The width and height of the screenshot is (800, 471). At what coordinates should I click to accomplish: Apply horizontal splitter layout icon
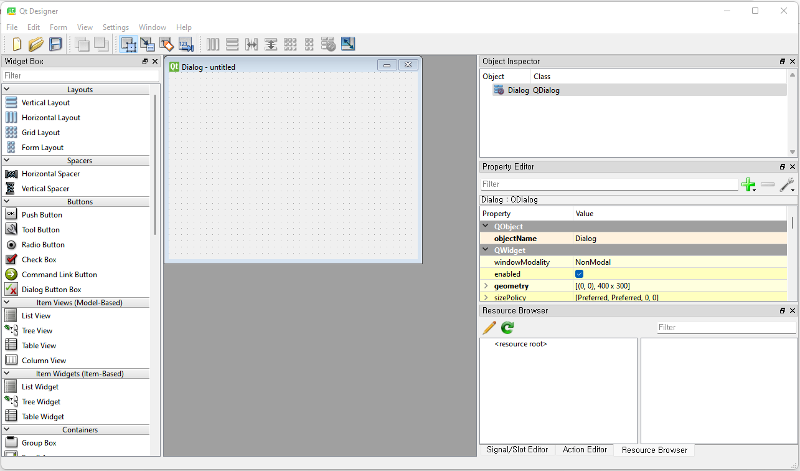(251, 44)
